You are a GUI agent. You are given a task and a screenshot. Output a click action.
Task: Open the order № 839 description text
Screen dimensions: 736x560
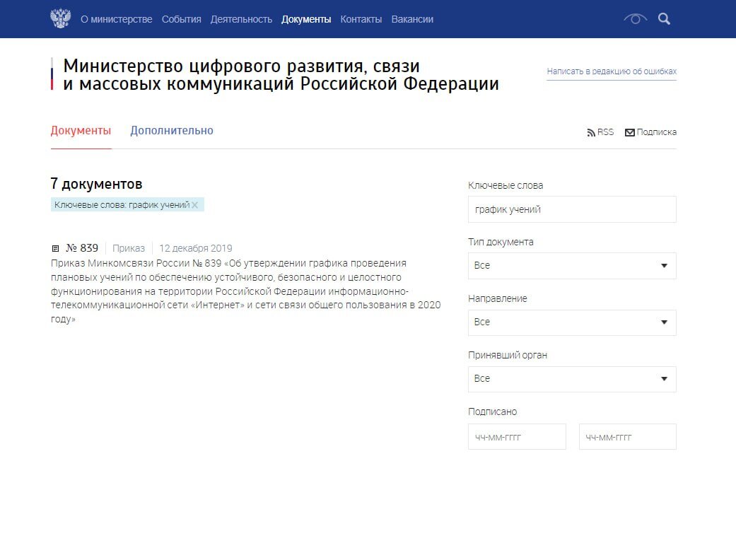pyautogui.click(x=246, y=291)
